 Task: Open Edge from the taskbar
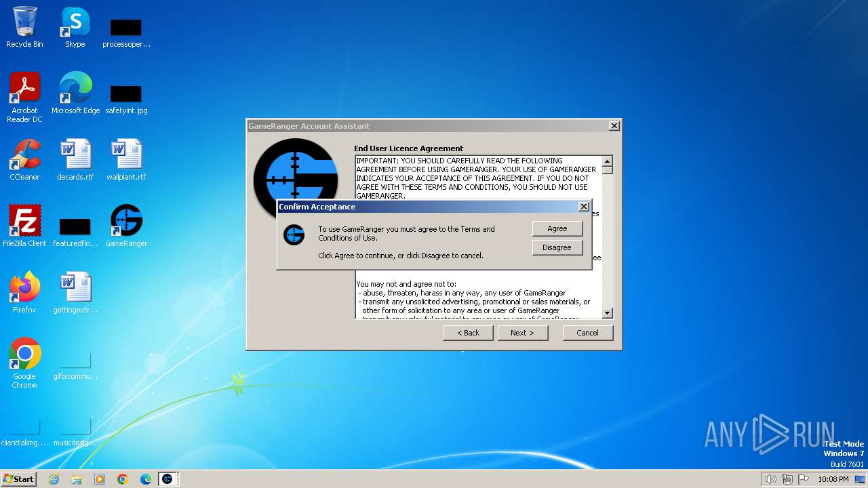pos(146,479)
